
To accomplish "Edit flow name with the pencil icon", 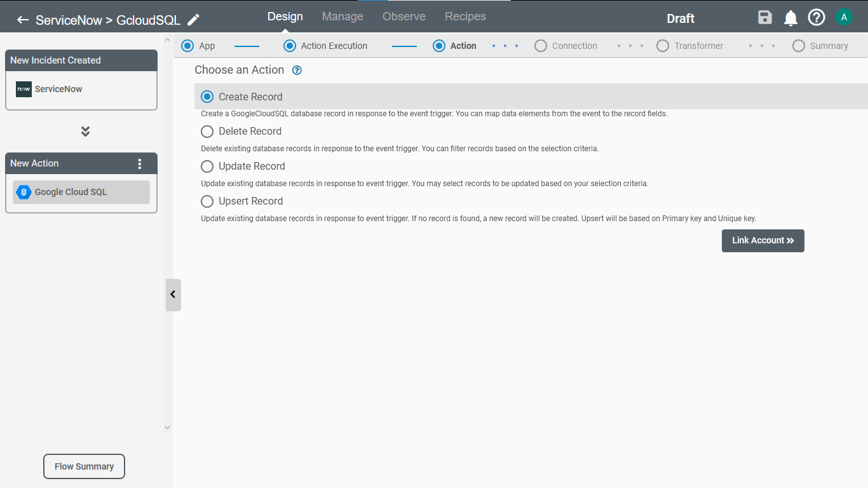I will pos(194,20).
